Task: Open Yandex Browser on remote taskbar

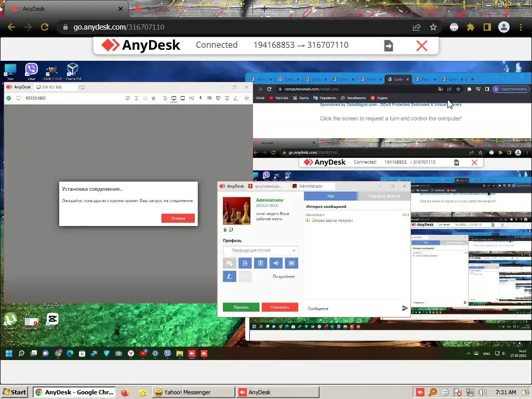Action: 131,353
